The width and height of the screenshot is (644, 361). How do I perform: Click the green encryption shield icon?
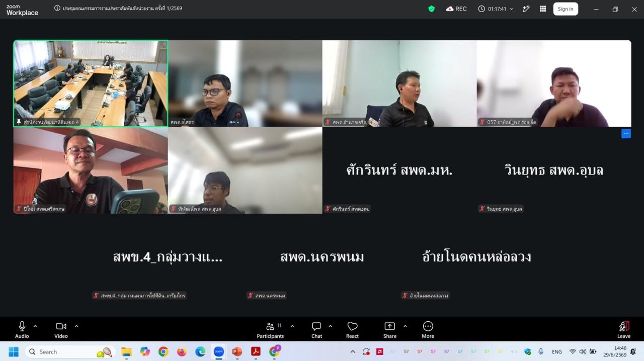click(431, 9)
